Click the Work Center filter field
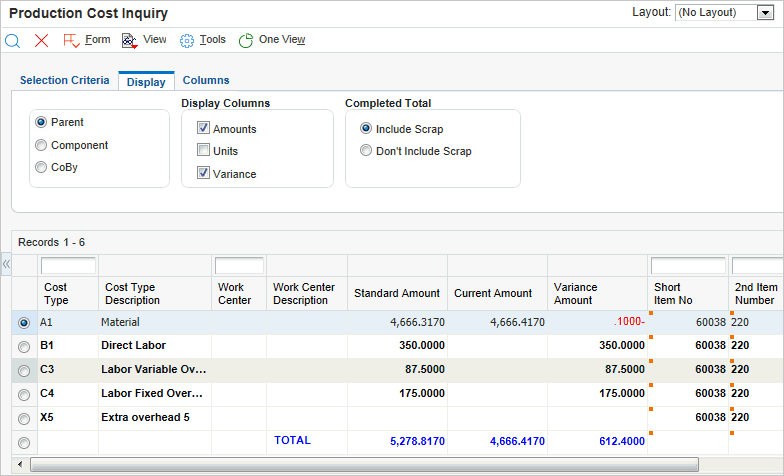 [x=239, y=266]
